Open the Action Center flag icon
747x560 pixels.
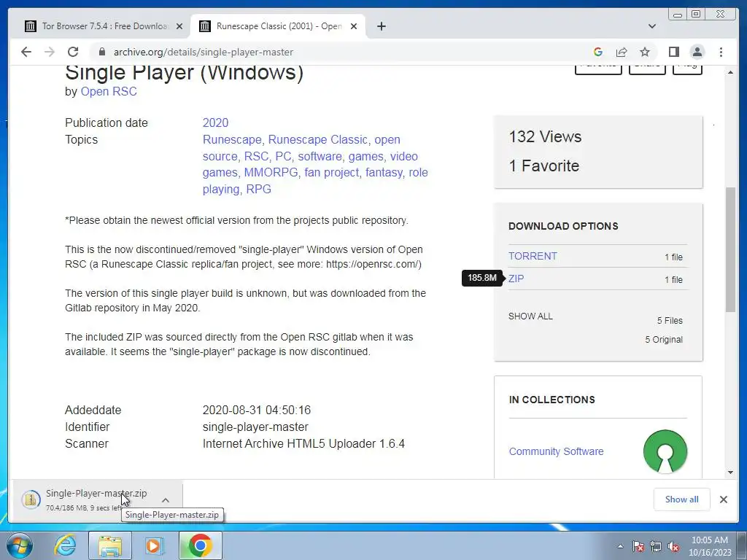[638, 546]
